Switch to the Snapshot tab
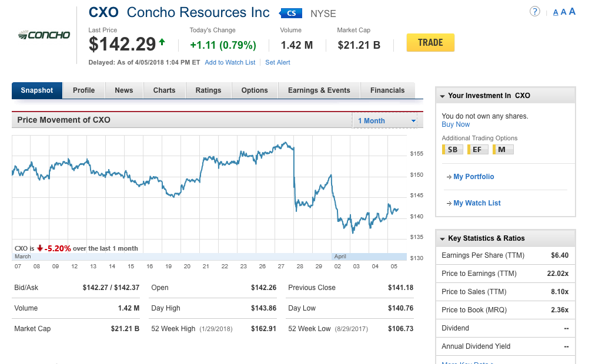This screenshot has height=364, width=602. pos(37,90)
